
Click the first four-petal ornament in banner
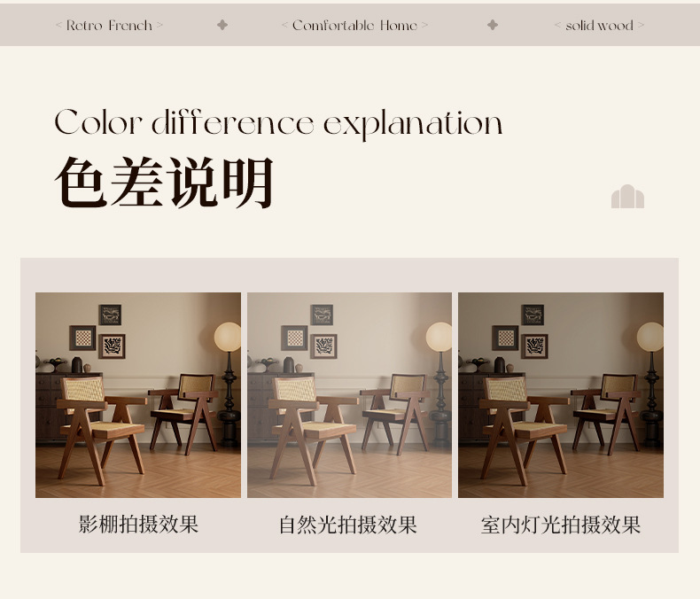point(222,25)
